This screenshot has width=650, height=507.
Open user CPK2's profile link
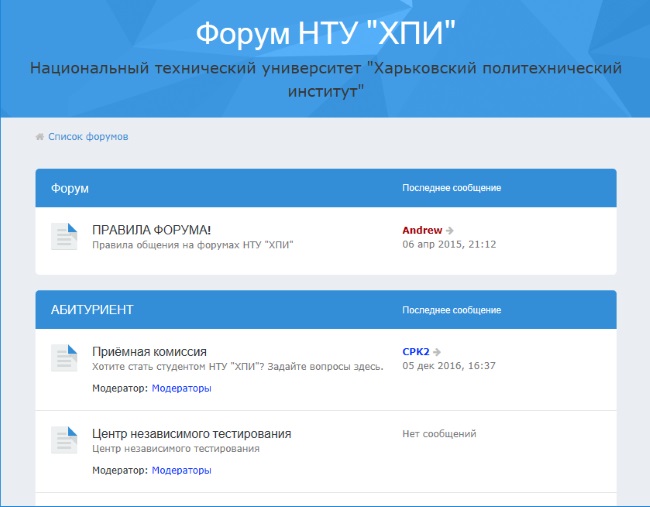(416, 352)
